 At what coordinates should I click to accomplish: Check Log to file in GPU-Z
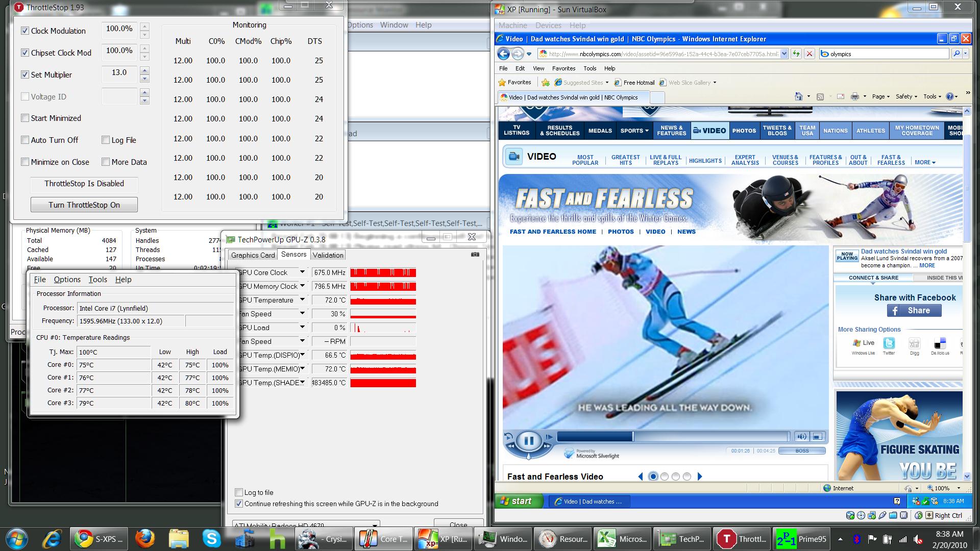(238, 492)
